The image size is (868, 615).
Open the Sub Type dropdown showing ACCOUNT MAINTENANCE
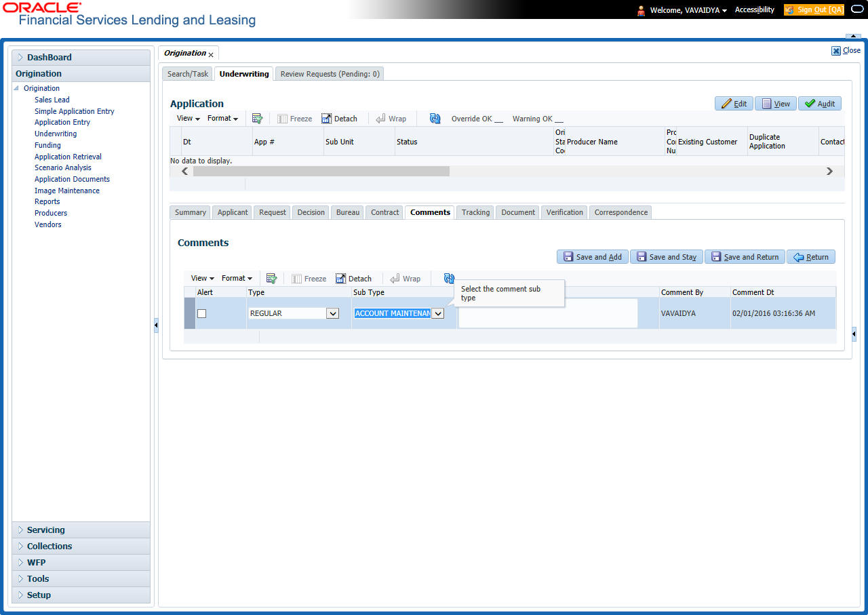(437, 313)
